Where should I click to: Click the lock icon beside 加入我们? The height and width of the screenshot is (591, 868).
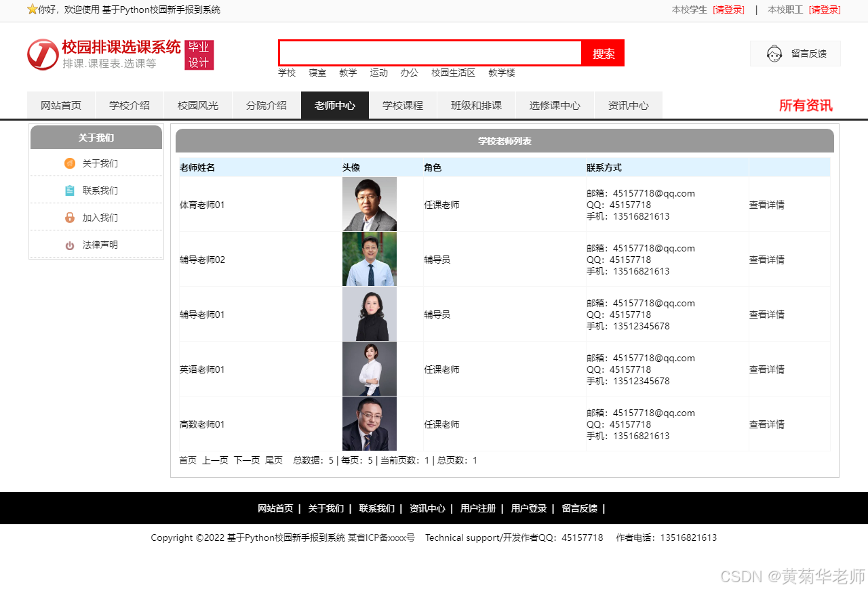[70, 218]
